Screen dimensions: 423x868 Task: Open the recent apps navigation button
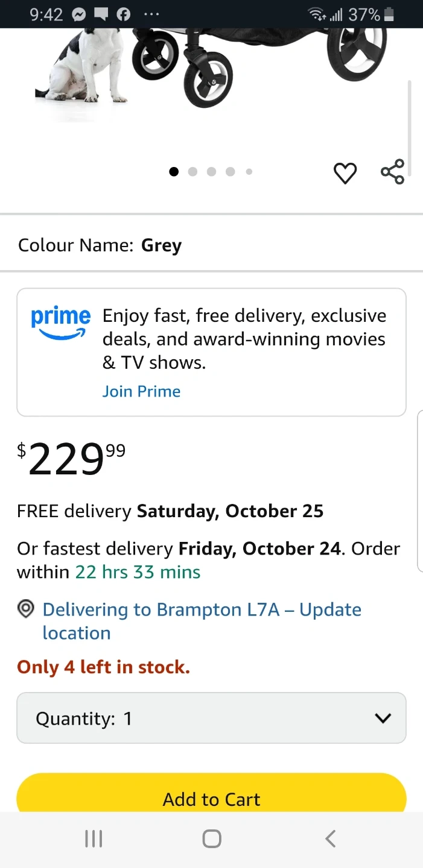pyautogui.click(x=94, y=838)
